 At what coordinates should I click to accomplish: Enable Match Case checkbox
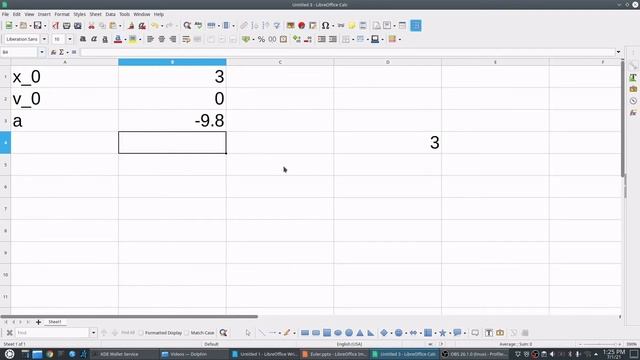pyautogui.click(x=199, y=333)
